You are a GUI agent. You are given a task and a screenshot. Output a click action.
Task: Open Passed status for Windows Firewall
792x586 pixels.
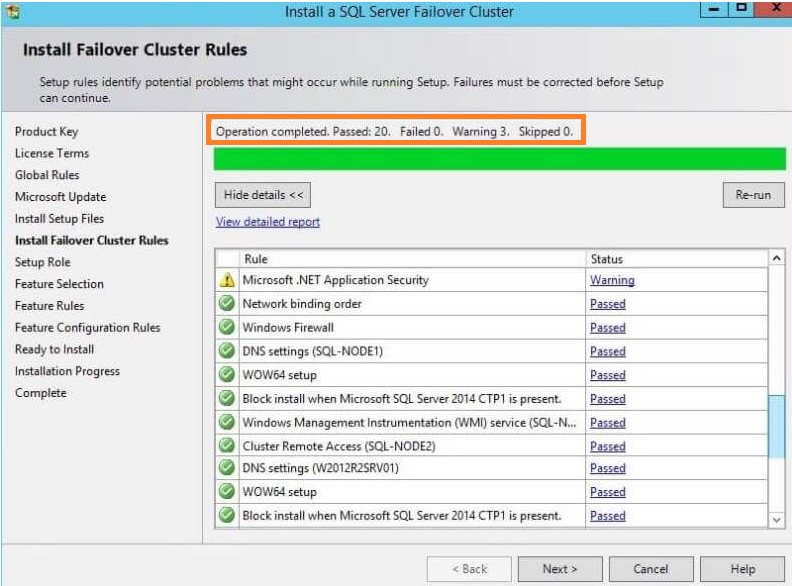[608, 327]
